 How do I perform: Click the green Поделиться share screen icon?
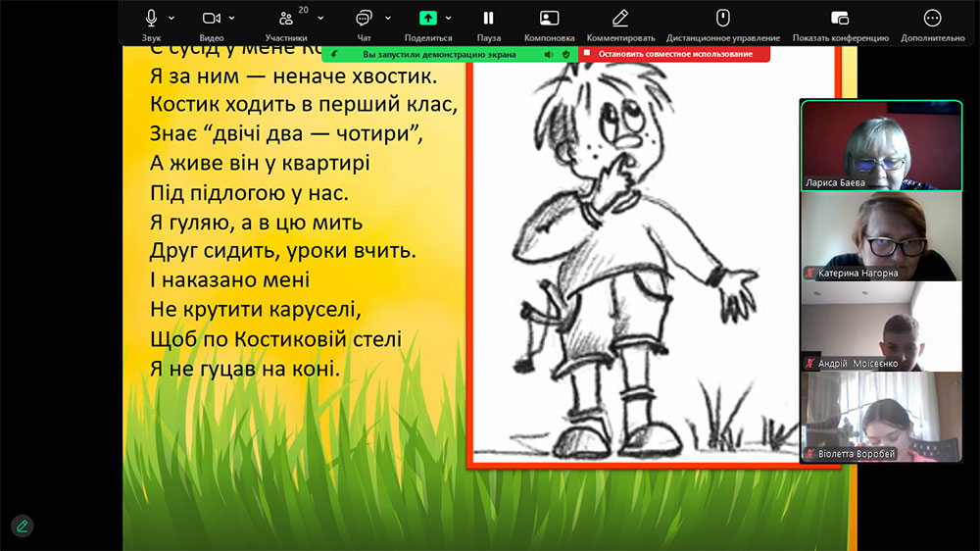[427, 19]
